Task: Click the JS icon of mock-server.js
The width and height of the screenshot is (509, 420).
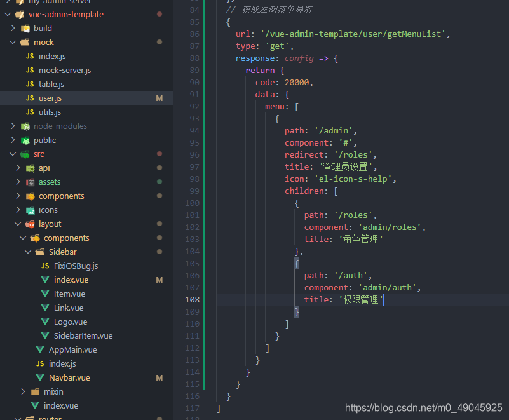Action: click(30, 70)
